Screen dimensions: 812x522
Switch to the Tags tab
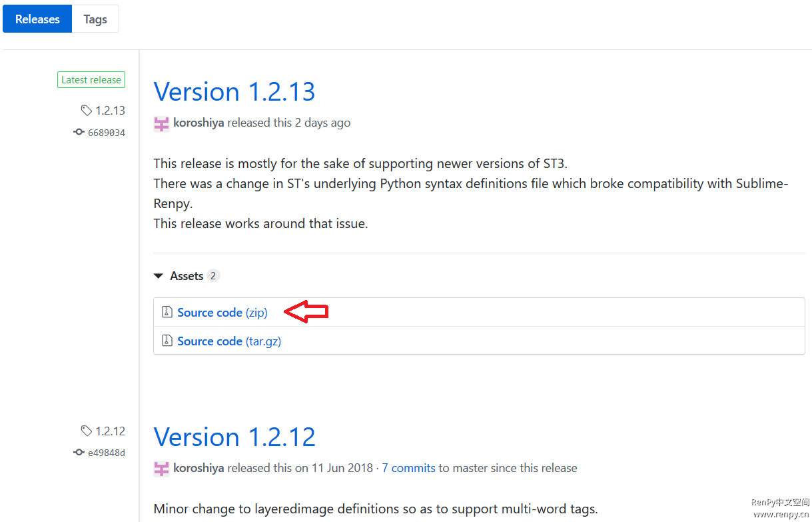[95, 19]
